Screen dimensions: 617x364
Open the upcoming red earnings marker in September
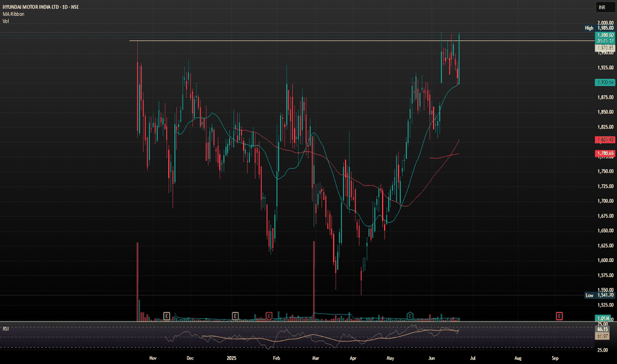pyautogui.click(x=559, y=316)
